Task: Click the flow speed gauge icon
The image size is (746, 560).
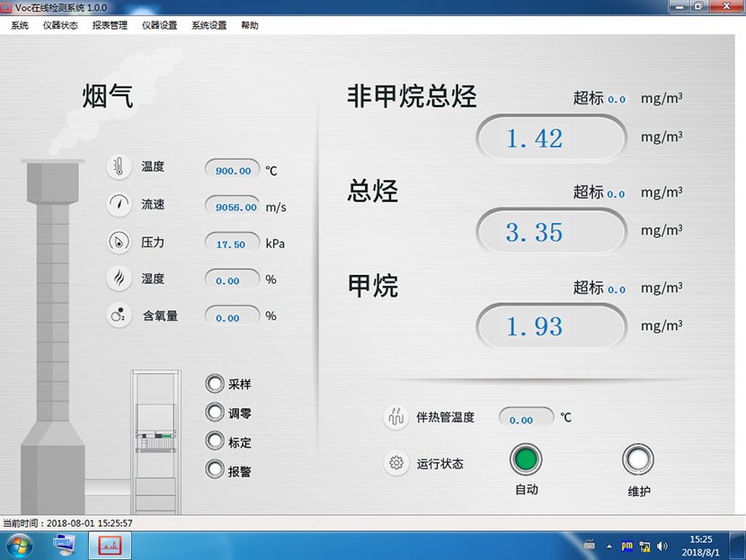Action: pyautogui.click(x=119, y=205)
